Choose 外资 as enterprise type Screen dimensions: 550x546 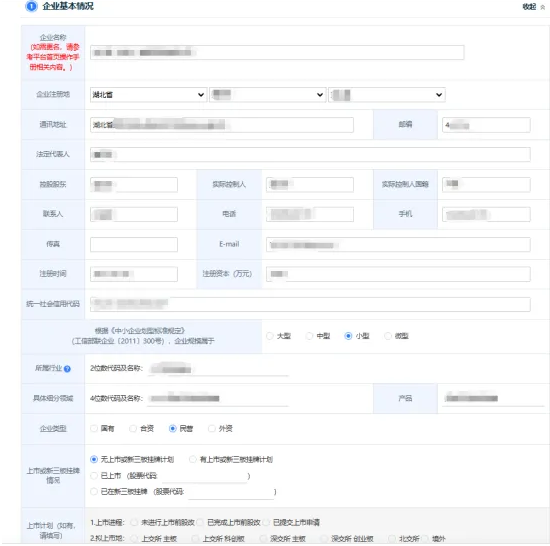click(212, 429)
